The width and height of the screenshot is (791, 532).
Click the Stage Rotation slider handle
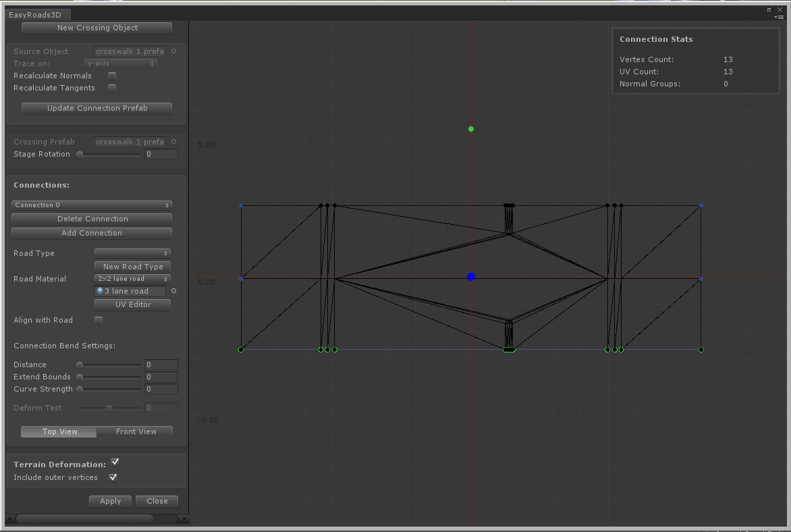80,155
